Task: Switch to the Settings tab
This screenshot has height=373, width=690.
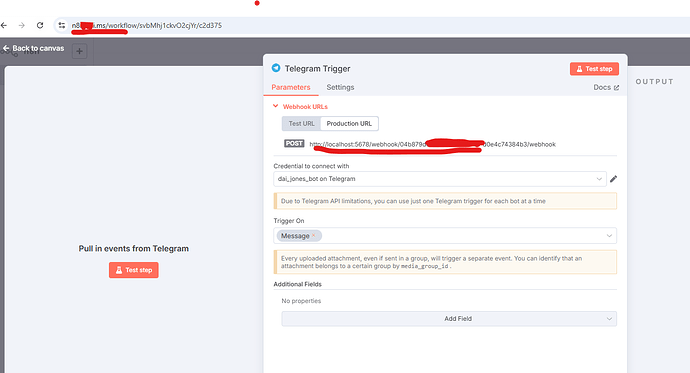Action: point(340,87)
